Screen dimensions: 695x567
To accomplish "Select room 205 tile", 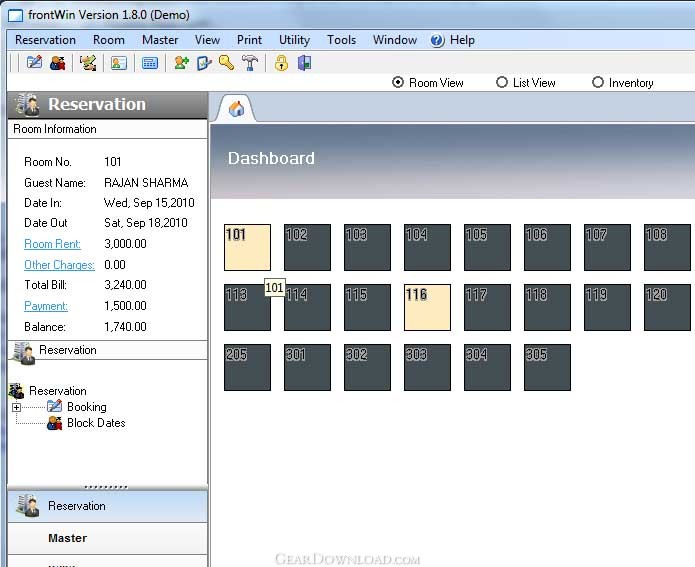I will pyautogui.click(x=247, y=368).
